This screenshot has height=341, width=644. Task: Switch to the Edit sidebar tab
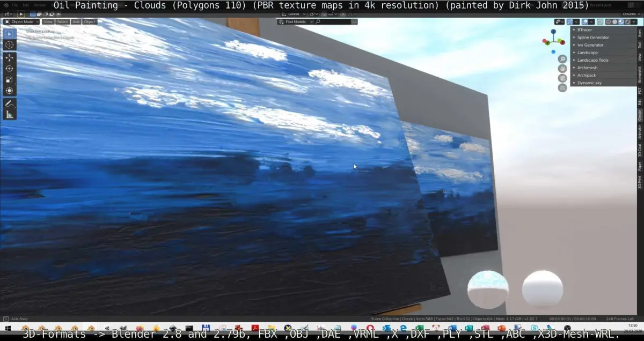640,102
